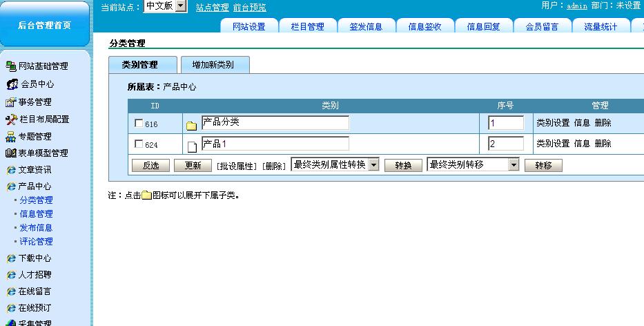Switch to the 增加新类别 tab

pyautogui.click(x=213, y=65)
